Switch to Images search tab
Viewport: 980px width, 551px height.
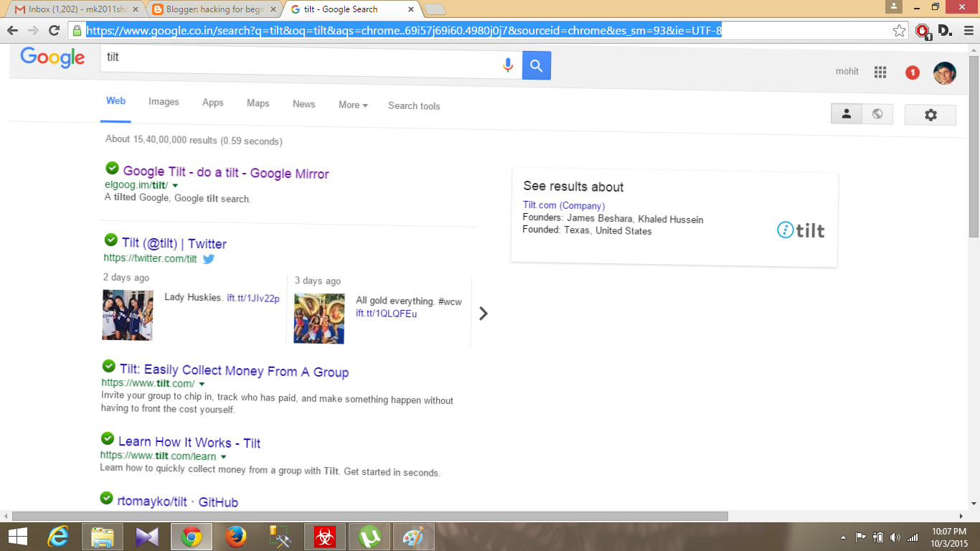(164, 102)
